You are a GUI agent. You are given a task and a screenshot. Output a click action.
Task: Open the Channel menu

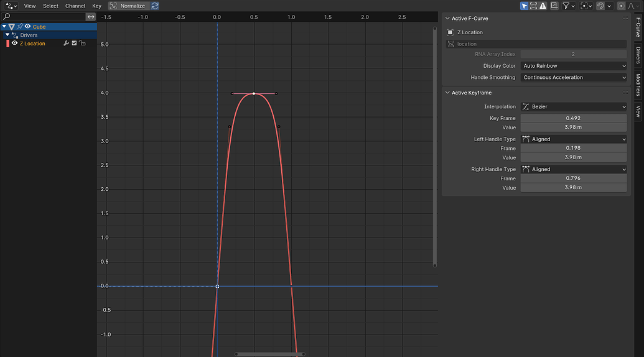tap(75, 6)
